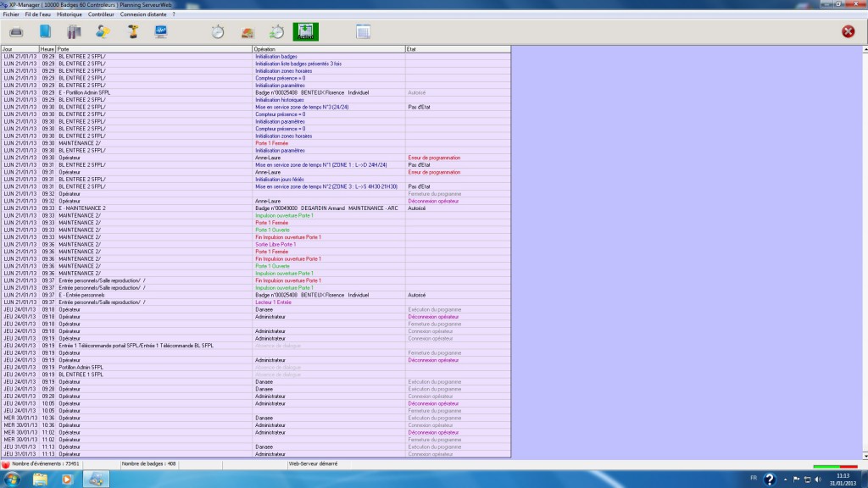Open the users with key icon

103,31
